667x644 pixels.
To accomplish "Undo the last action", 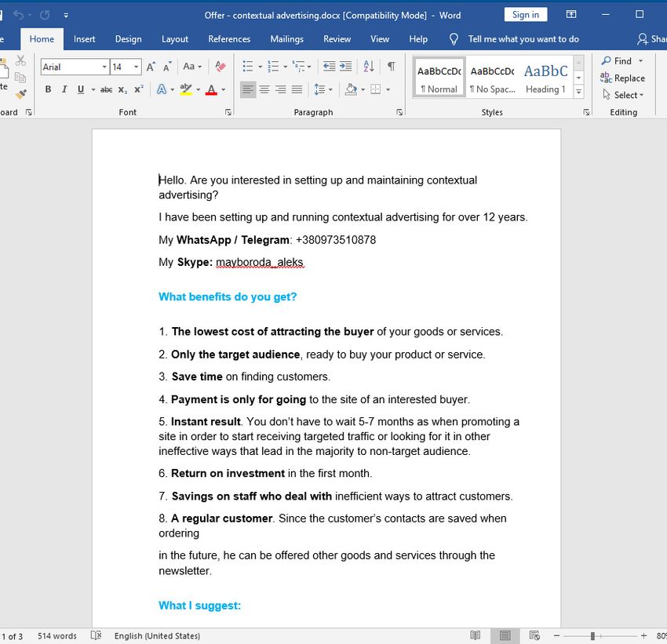I will tap(18, 16).
